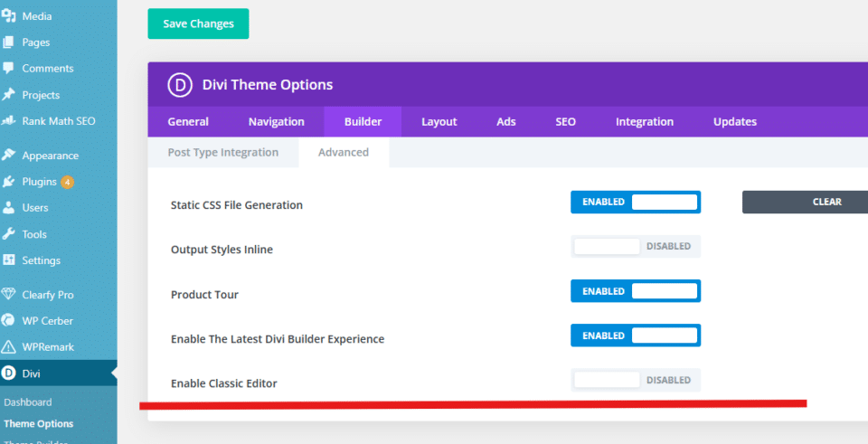Click the Save Changes button

click(198, 24)
